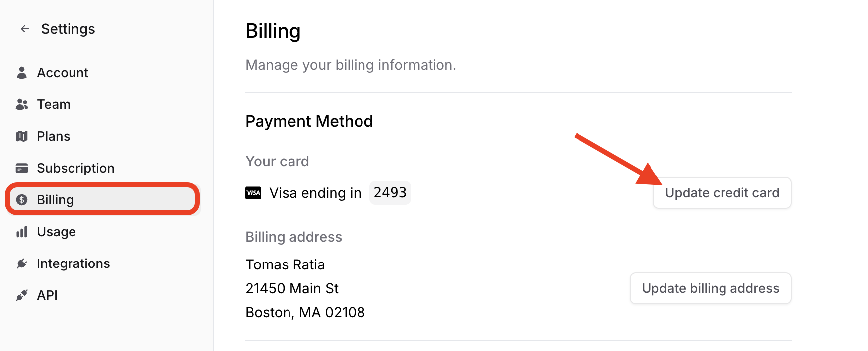The width and height of the screenshot is (868, 351).
Task: Click the Team people icon
Action: (22, 104)
